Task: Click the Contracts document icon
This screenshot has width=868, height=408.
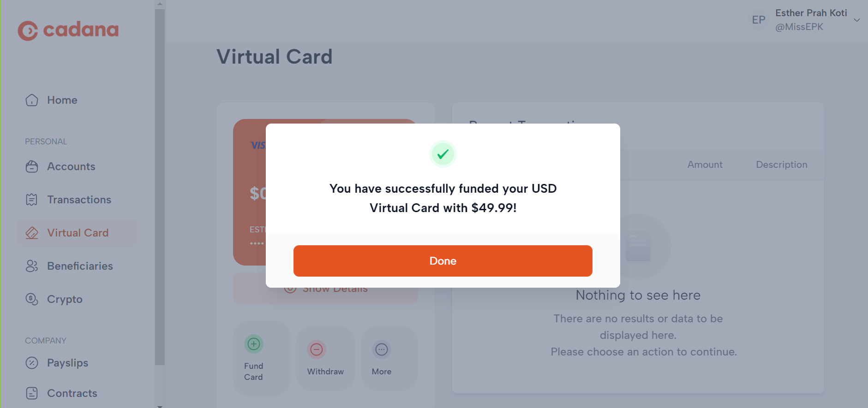Action: pyautogui.click(x=32, y=393)
